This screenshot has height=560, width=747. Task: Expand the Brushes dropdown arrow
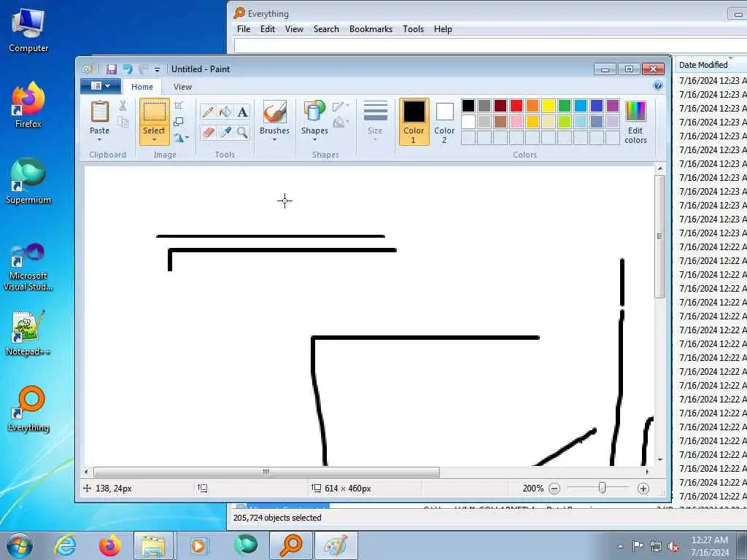click(x=274, y=140)
